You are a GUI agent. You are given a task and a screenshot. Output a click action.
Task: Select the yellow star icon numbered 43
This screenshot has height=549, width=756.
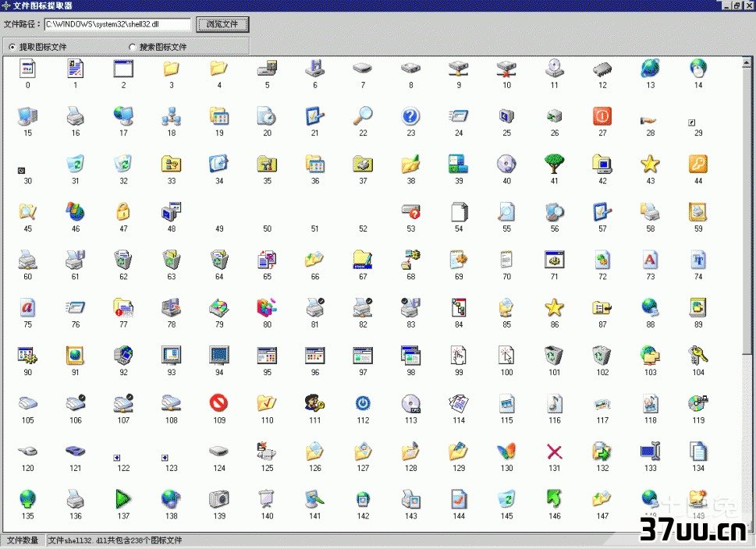click(x=650, y=164)
